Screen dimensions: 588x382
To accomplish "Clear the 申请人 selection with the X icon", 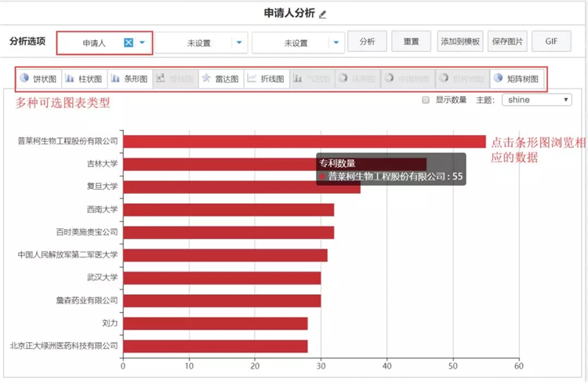I will point(129,42).
